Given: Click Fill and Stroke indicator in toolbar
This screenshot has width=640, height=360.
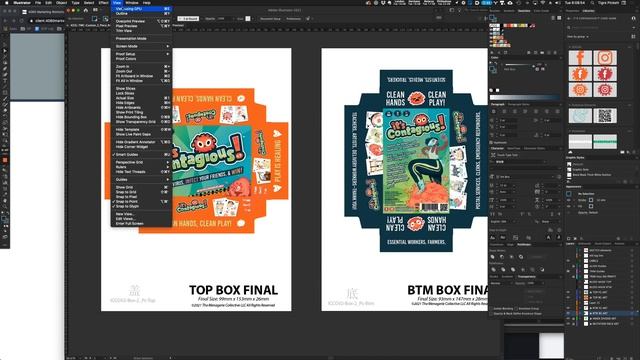Looking at the screenshot, I should pos(5,219).
